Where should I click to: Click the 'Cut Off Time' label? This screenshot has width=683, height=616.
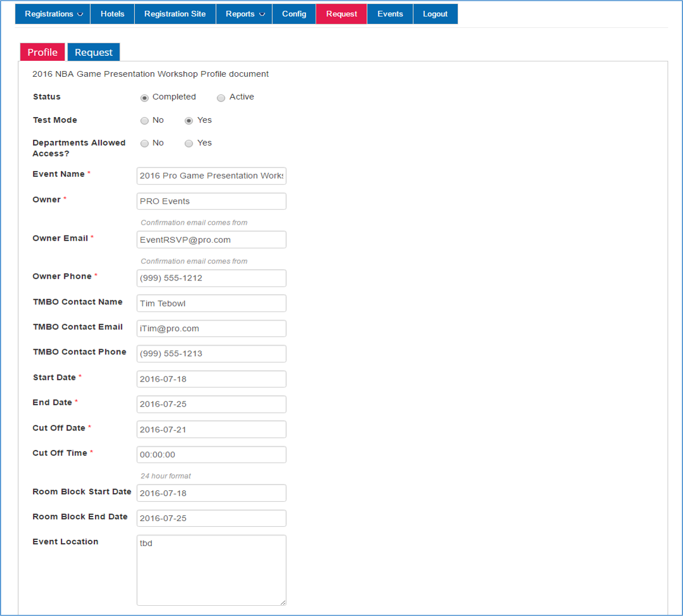click(x=60, y=453)
